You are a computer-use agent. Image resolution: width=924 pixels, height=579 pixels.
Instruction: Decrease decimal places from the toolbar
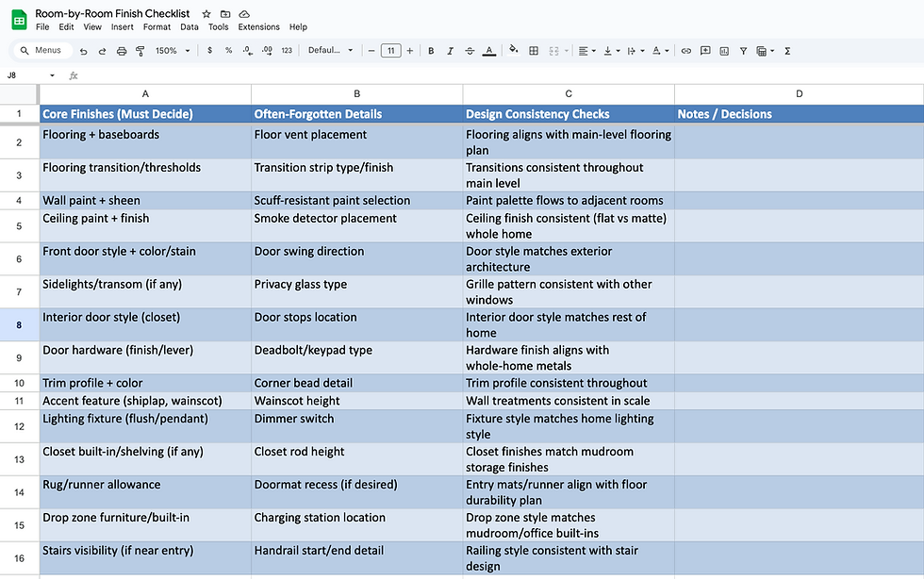(x=247, y=51)
